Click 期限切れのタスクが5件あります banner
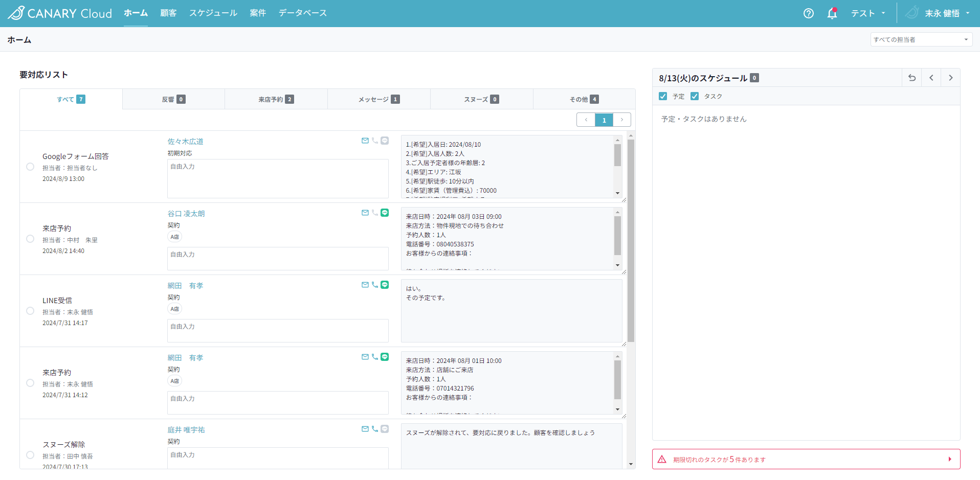The width and height of the screenshot is (980, 480). pos(806,459)
